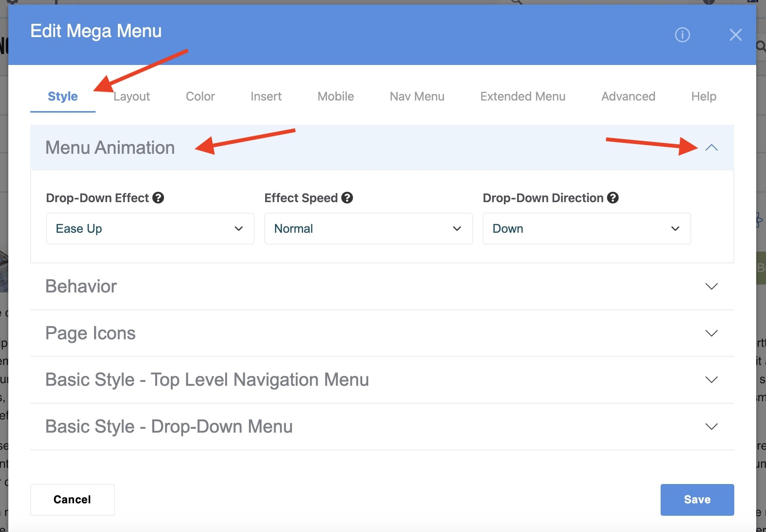Expand Basic Style - Top Level Navigation Menu
The image size is (766, 532).
(x=711, y=380)
